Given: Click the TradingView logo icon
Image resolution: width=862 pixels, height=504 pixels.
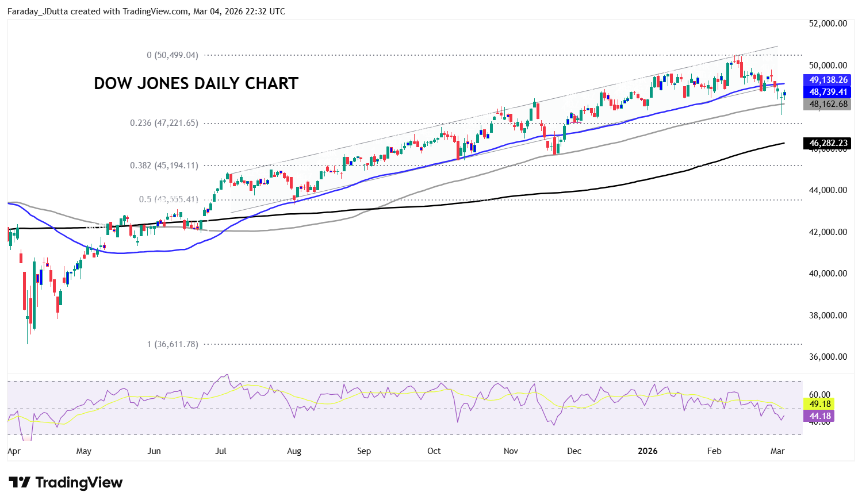Looking at the screenshot, I should (20, 482).
